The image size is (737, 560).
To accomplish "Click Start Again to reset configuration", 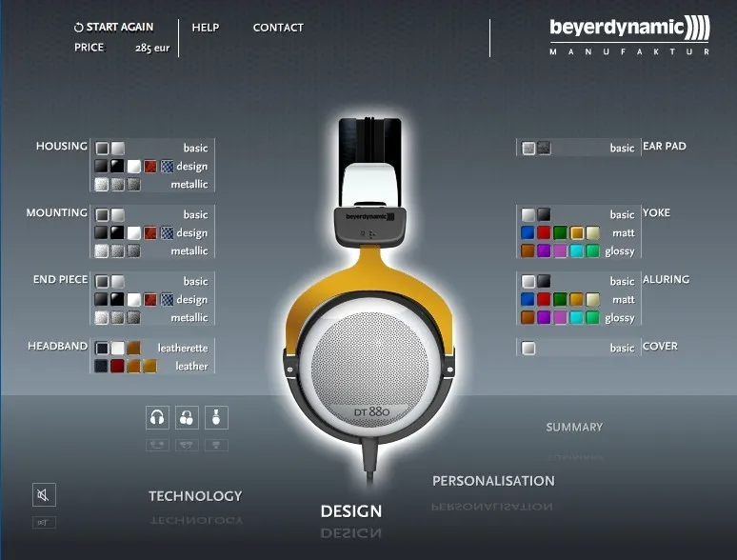I will [113, 28].
